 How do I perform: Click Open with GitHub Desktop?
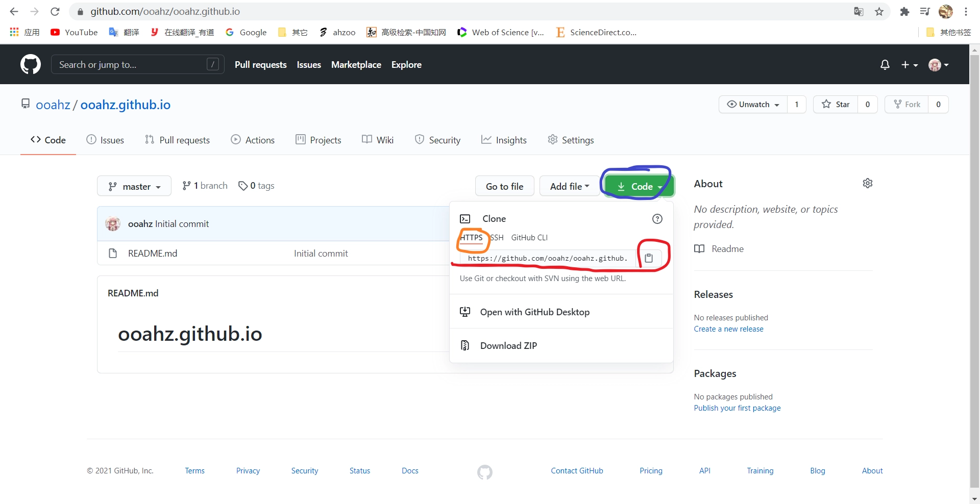[561, 312]
